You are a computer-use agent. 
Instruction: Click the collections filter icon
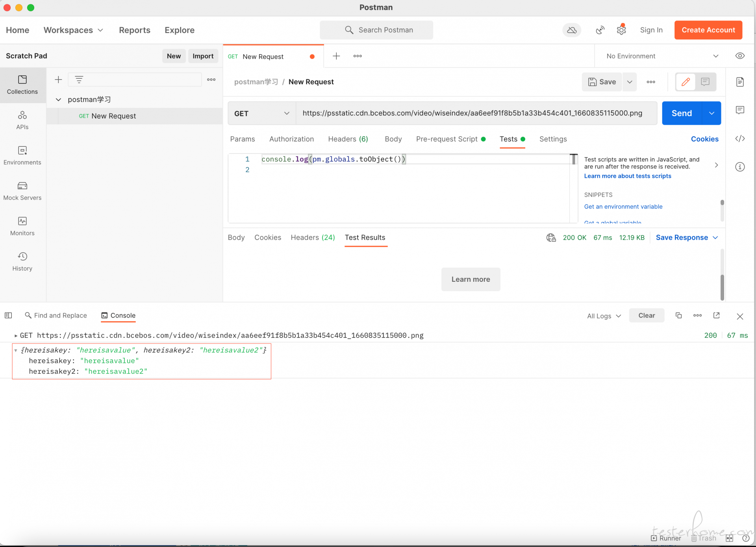pyautogui.click(x=79, y=79)
